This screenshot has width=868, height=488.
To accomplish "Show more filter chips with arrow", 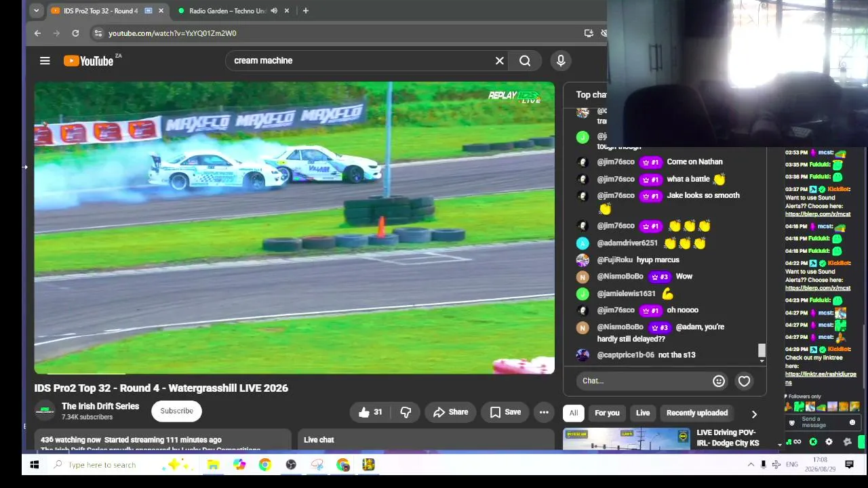I will pyautogui.click(x=754, y=413).
